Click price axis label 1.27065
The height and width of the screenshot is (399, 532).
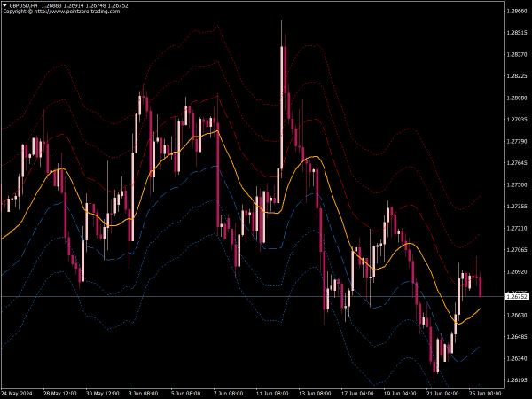coord(517,250)
